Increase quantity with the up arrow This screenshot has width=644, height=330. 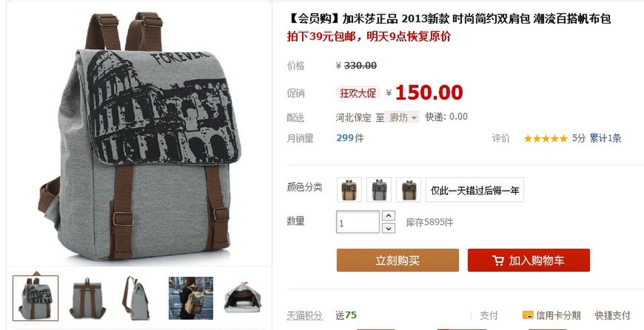[x=388, y=215]
